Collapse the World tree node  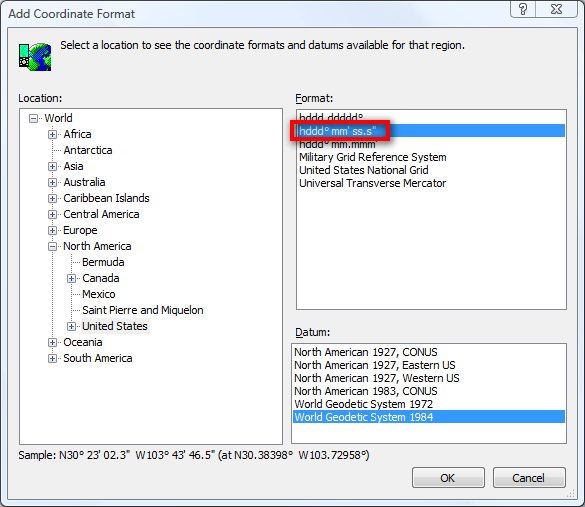(x=33, y=119)
